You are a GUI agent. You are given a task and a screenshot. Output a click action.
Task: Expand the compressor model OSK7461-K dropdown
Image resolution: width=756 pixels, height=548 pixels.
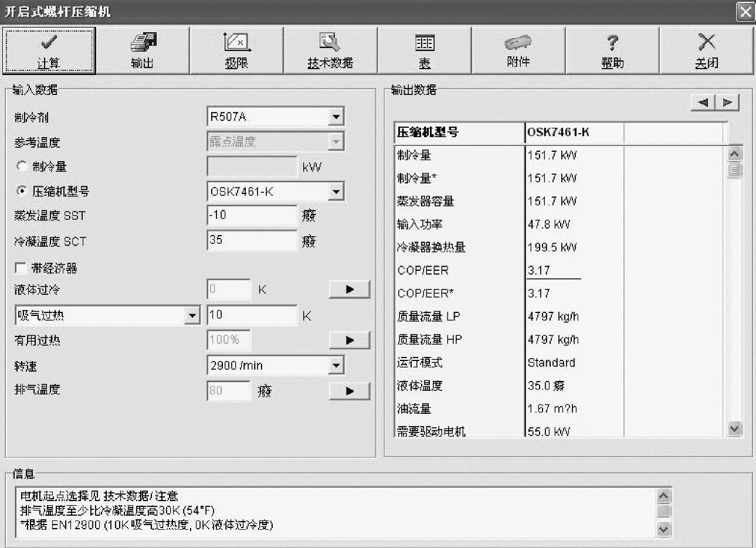pyautogui.click(x=335, y=192)
